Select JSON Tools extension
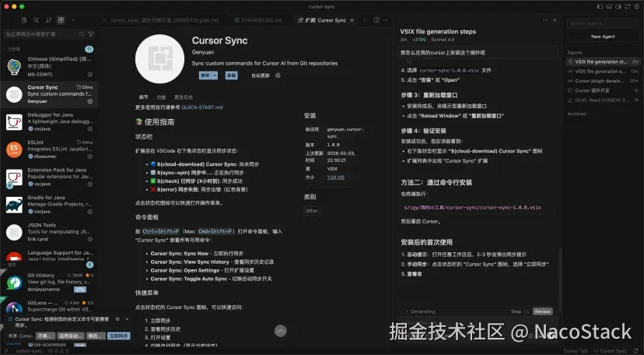644x355 pixels. (49, 232)
